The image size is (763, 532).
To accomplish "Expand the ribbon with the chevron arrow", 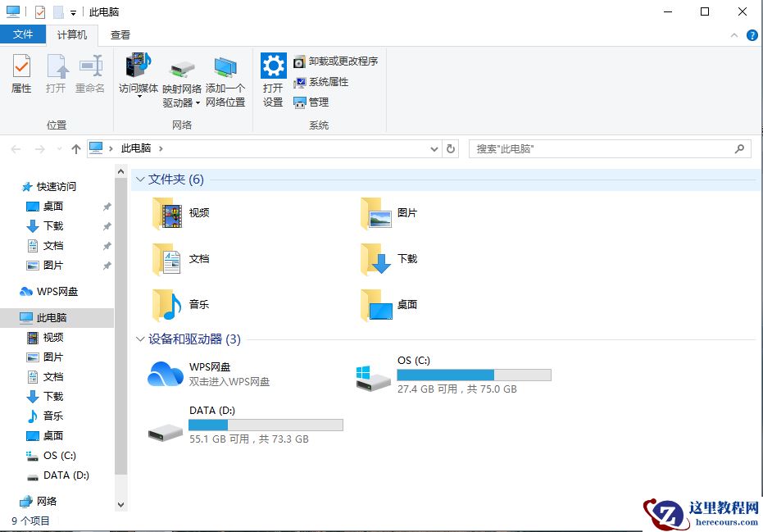I will click(735, 34).
